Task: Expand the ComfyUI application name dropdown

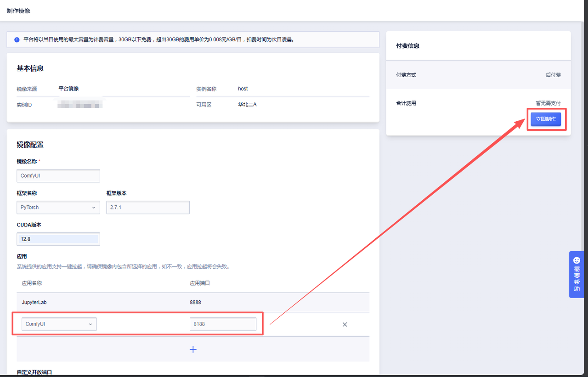Action: (59, 324)
